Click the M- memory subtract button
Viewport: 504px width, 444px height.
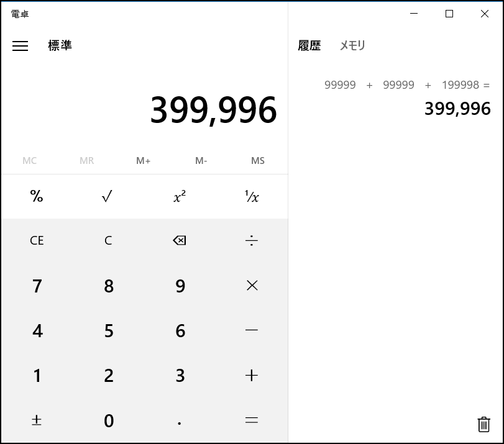tap(201, 161)
